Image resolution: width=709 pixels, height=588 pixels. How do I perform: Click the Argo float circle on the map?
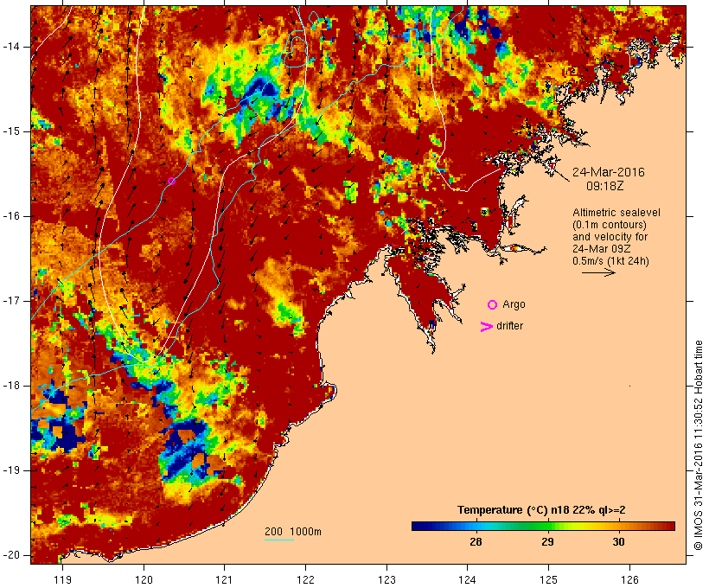[x=171, y=182]
